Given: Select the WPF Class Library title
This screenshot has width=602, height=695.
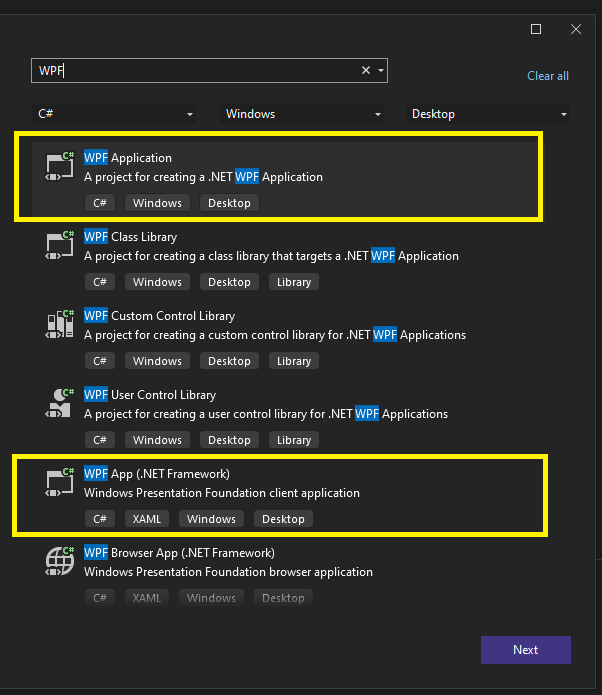Looking at the screenshot, I should point(131,237).
